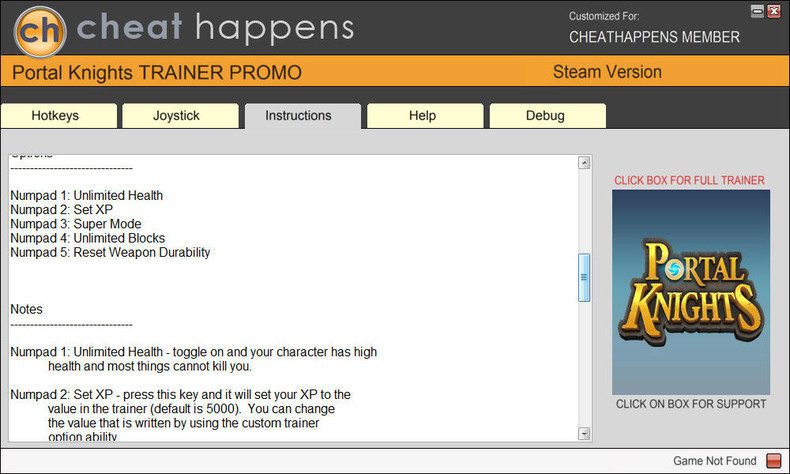Viewport: 790px width, 474px height.
Task: Click the 'value in the trainer (default is 5000)' line
Action: click(191, 409)
